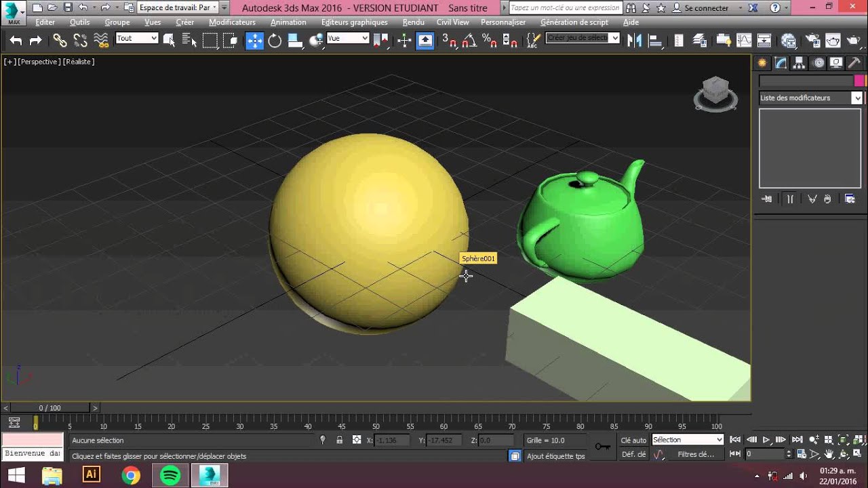Toggle Angle Snap

(x=469, y=41)
